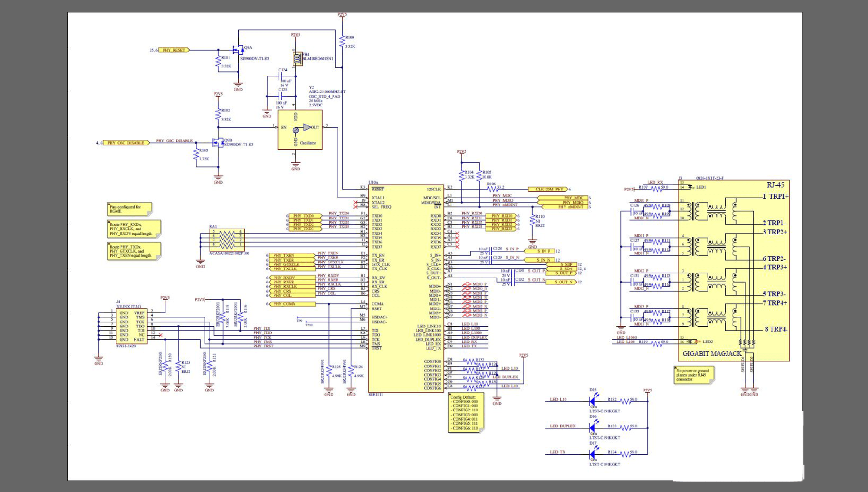868x492 pixels.
Task: Click the PHY_RXD0 port
Action: [501, 216]
